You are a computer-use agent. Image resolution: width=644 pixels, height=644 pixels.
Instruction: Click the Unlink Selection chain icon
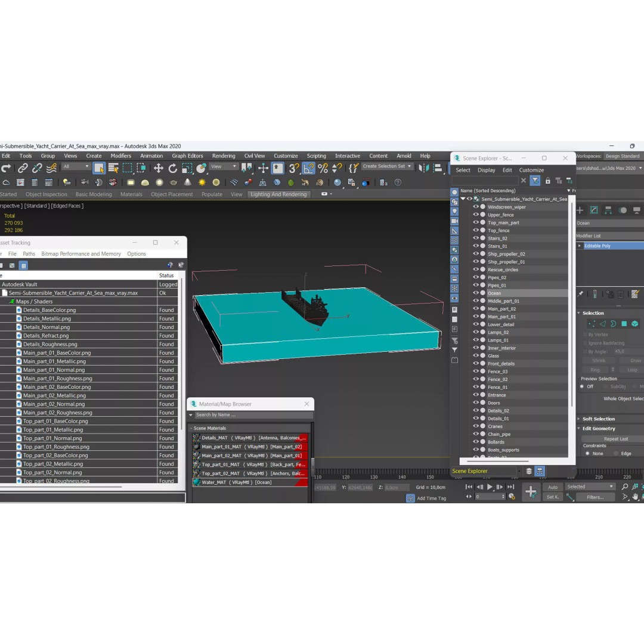(37, 168)
